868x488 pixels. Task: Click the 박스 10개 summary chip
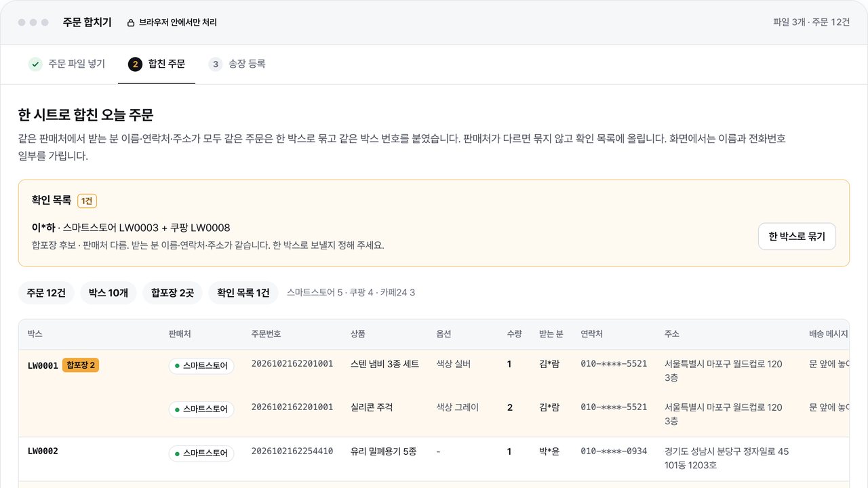(x=108, y=293)
